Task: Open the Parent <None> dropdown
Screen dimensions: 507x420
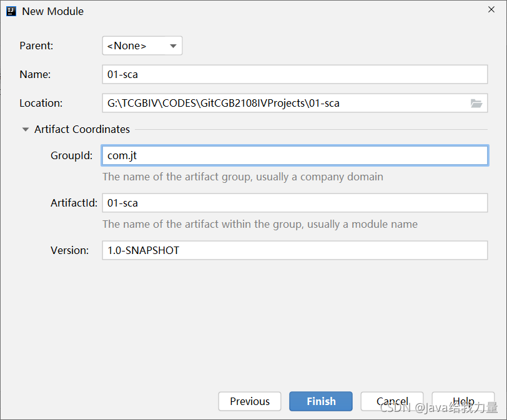Action: (142, 46)
